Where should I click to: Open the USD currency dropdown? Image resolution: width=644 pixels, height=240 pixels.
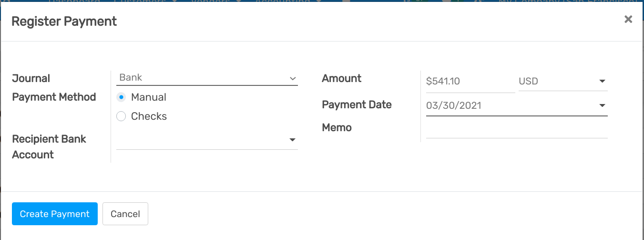pyautogui.click(x=562, y=82)
